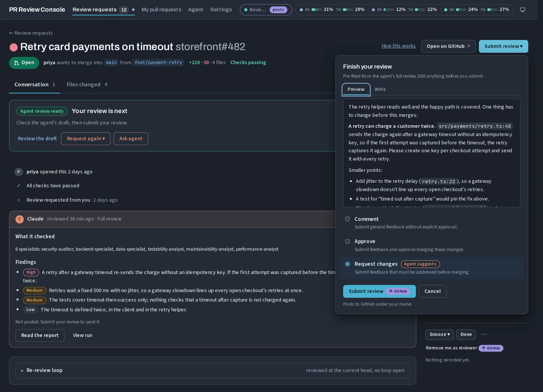Image resolution: width=543 pixels, height=392 pixels.
Task: Cancel the finish review panel
Action: 432,292
